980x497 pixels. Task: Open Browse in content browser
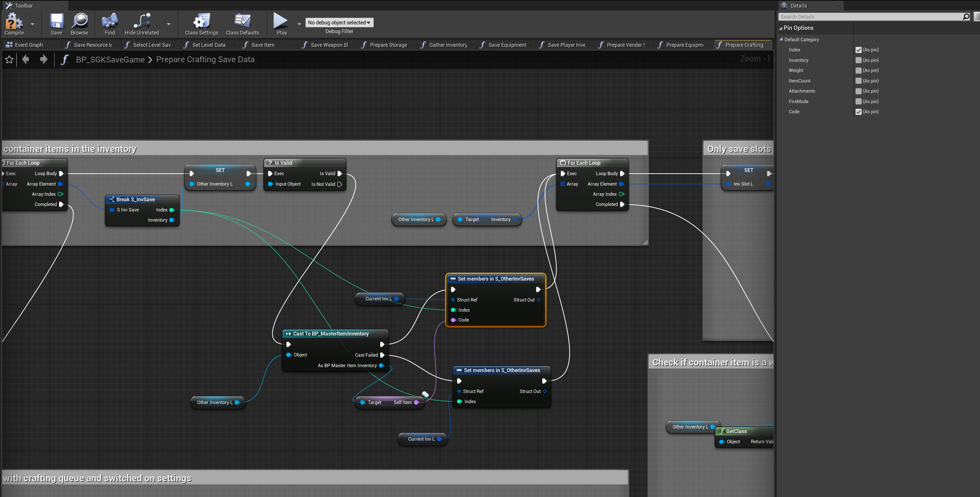tap(80, 22)
